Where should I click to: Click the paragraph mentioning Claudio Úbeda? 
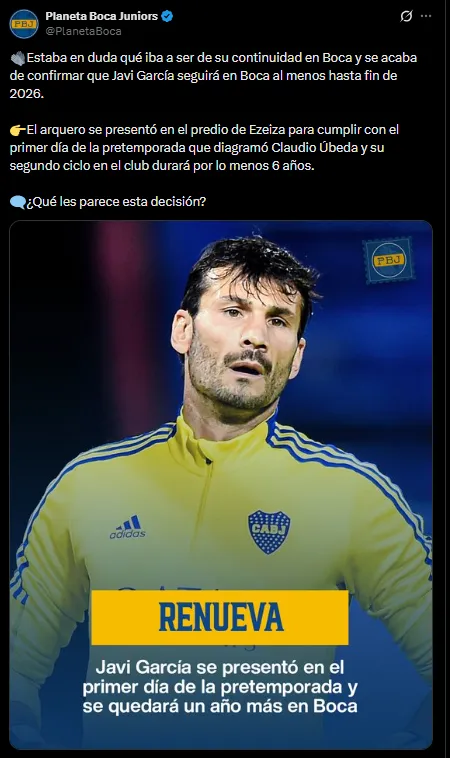coord(204,147)
